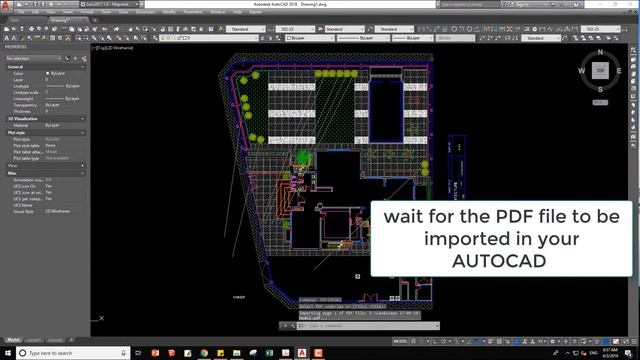Click the Center Mark dimension icon

tap(535, 29)
